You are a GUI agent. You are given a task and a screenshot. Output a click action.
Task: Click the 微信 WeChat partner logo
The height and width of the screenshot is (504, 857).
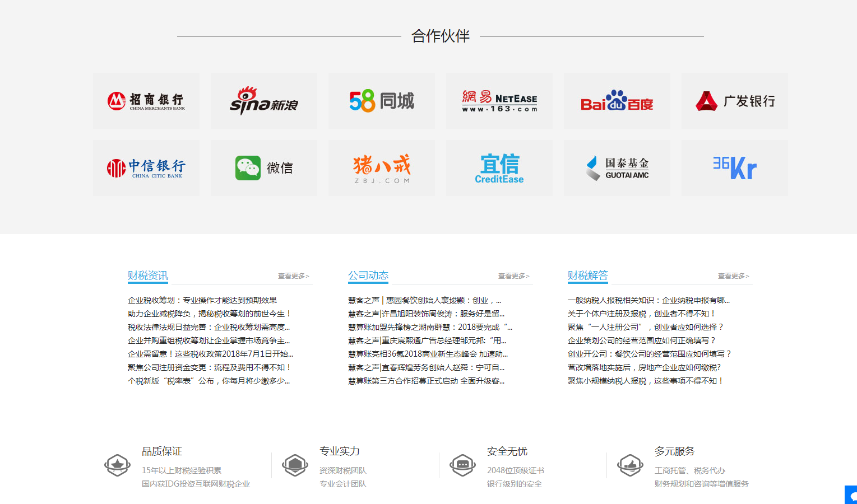tap(264, 168)
